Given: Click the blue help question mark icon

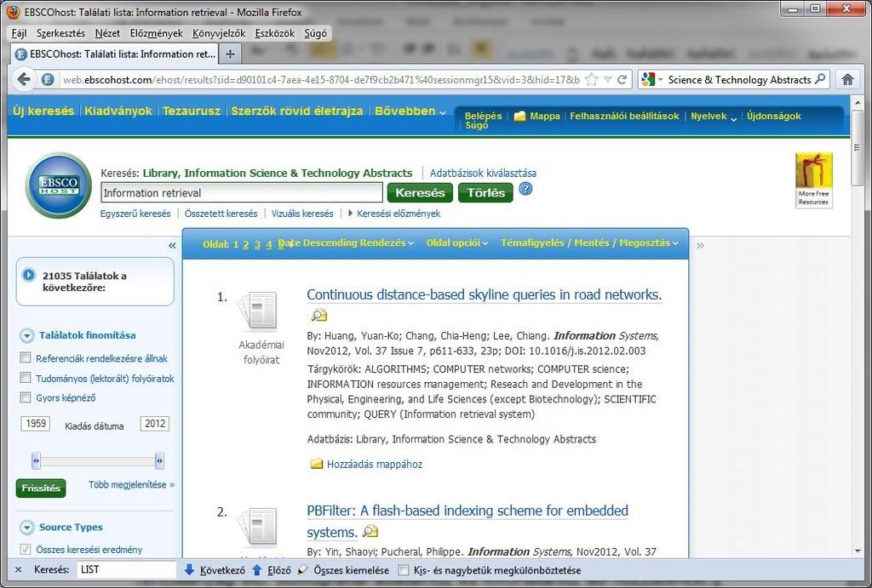Looking at the screenshot, I should 525,189.
